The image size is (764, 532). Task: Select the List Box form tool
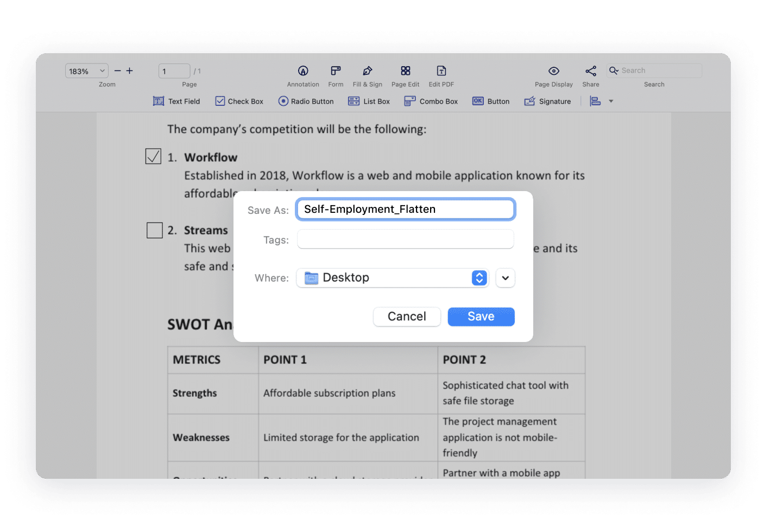pos(369,101)
